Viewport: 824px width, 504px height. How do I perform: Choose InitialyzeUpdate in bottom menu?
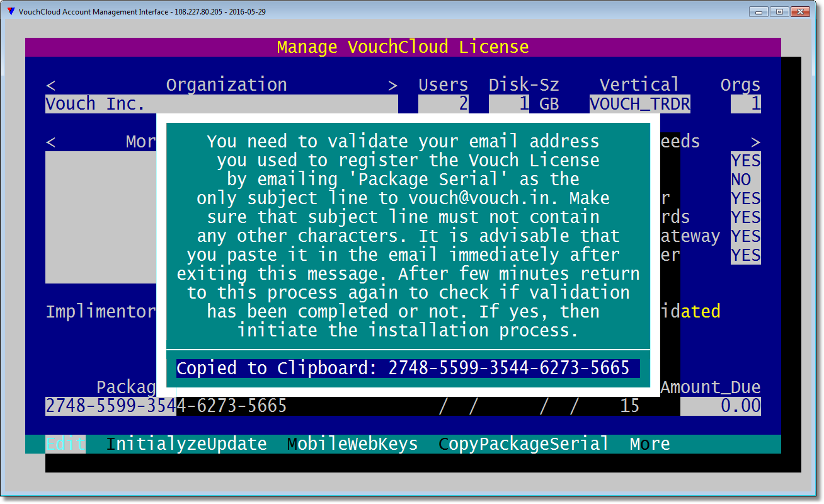pyautogui.click(x=186, y=444)
